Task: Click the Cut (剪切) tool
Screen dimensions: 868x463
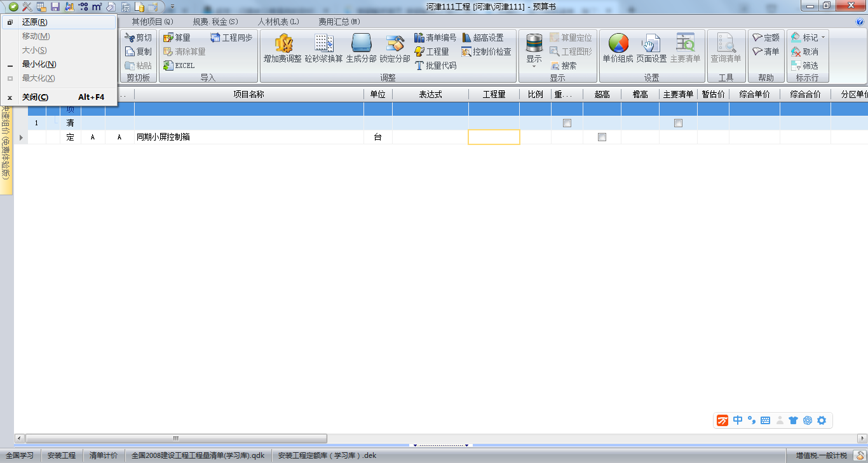Action: coord(139,38)
